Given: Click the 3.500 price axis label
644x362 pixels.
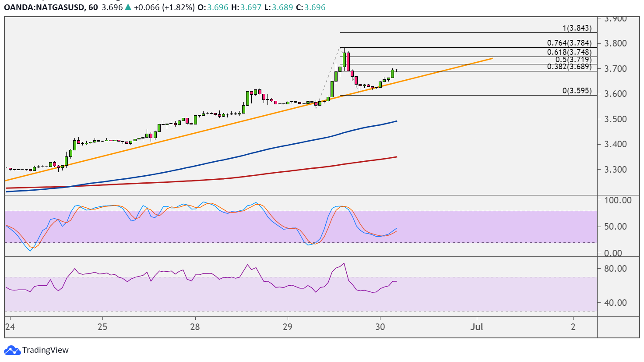Looking at the screenshot, I should pos(616,119).
